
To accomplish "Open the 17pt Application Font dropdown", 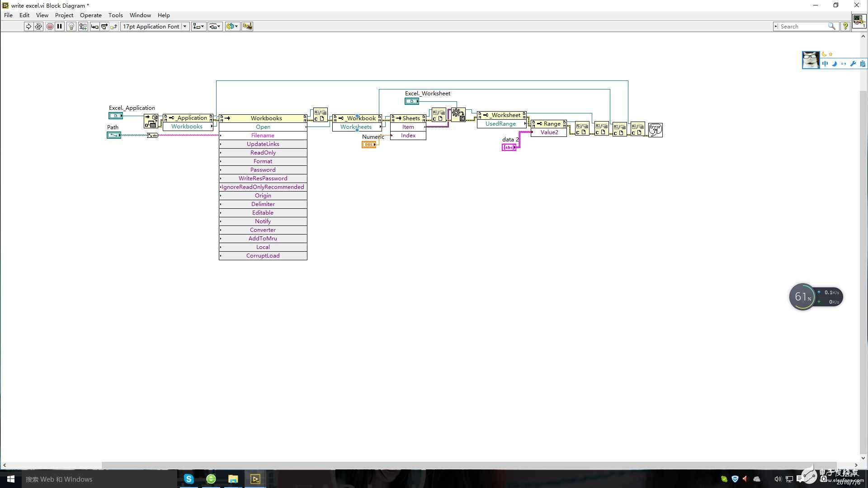I will pyautogui.click(x=155, y=26).
